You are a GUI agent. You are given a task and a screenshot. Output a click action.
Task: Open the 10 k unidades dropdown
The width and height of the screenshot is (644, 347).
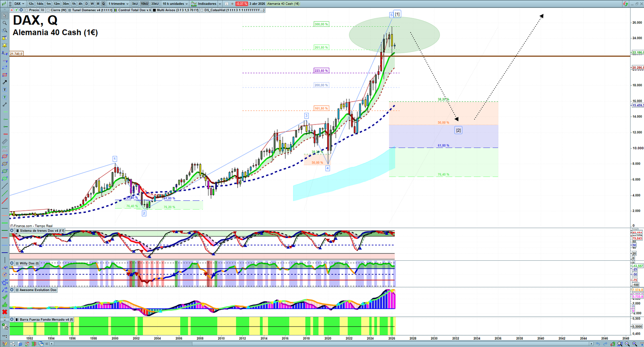click(175, 4)
